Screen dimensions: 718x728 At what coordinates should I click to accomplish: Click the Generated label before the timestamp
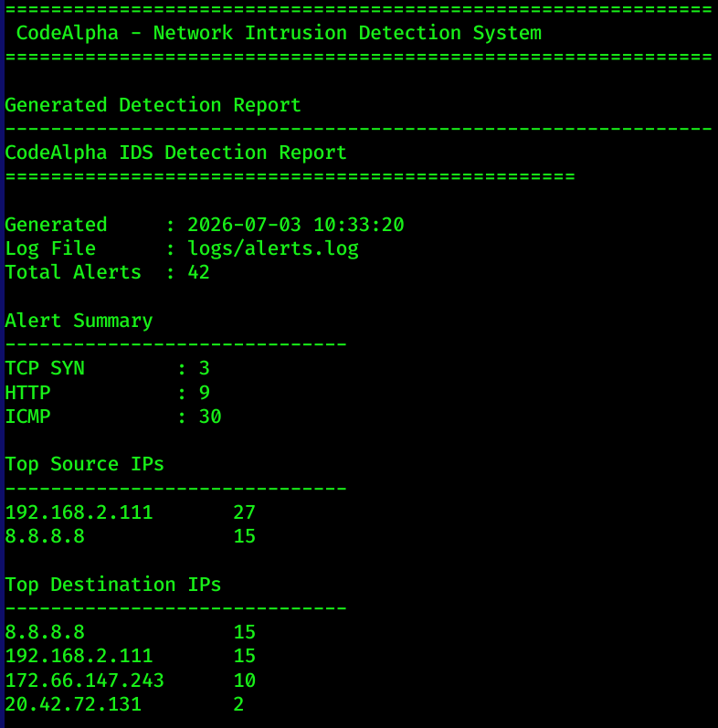(x=57, y=226)
